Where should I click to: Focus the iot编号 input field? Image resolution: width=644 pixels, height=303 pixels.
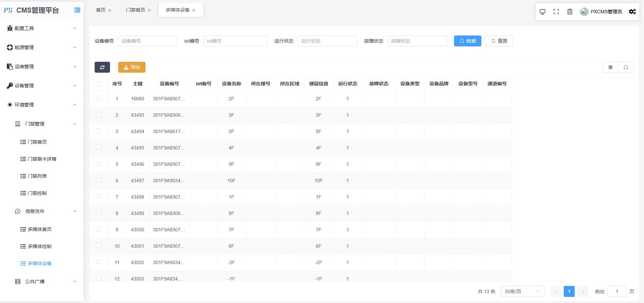(235, 41)
